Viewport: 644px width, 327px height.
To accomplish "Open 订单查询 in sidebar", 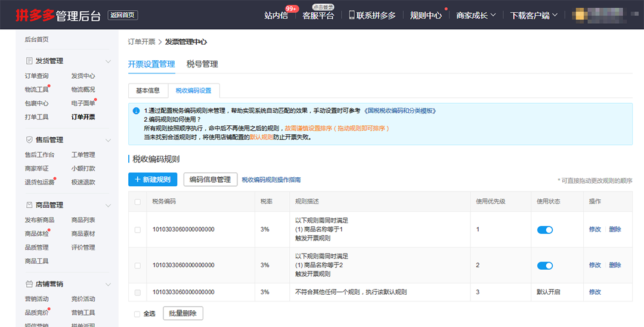I will point(36,76).
